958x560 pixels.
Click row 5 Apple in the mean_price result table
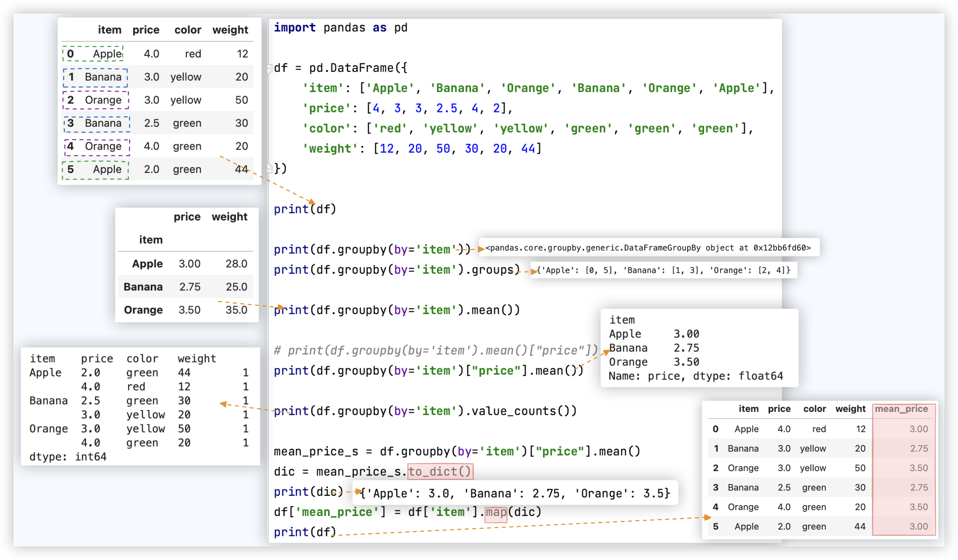[x=821, y=527]
